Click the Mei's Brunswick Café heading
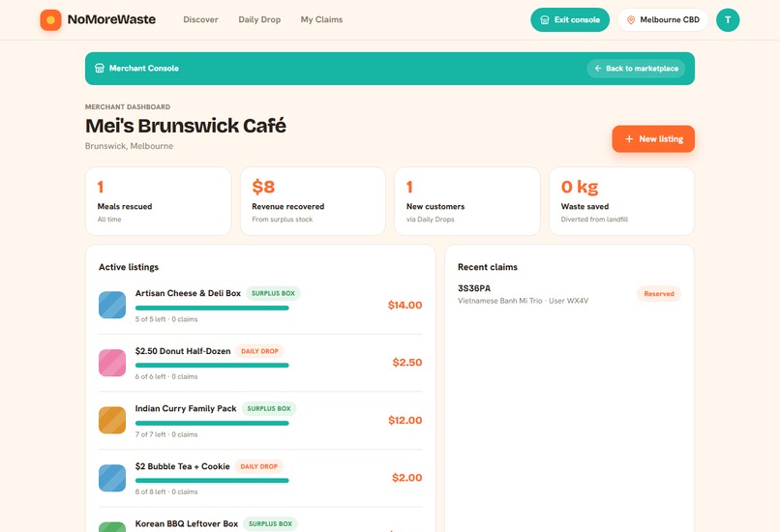This screenshot has width=780, height=532. click(186, 126)
